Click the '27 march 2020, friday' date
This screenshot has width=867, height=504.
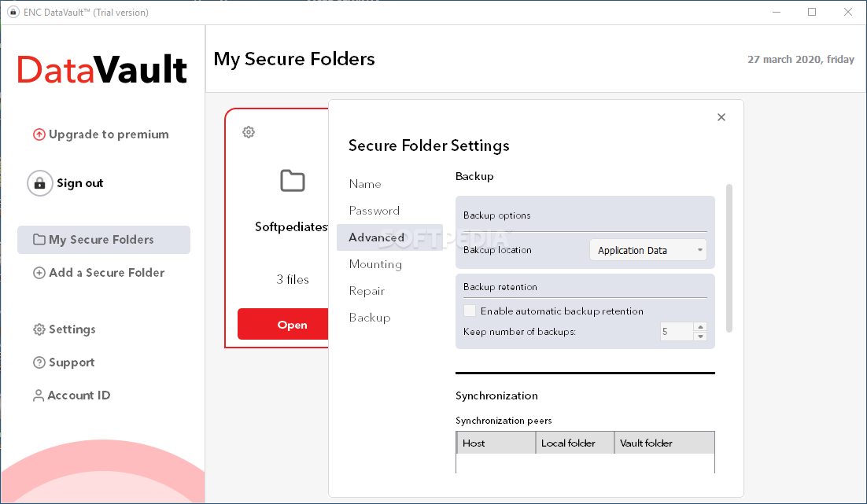click(801, 59)
